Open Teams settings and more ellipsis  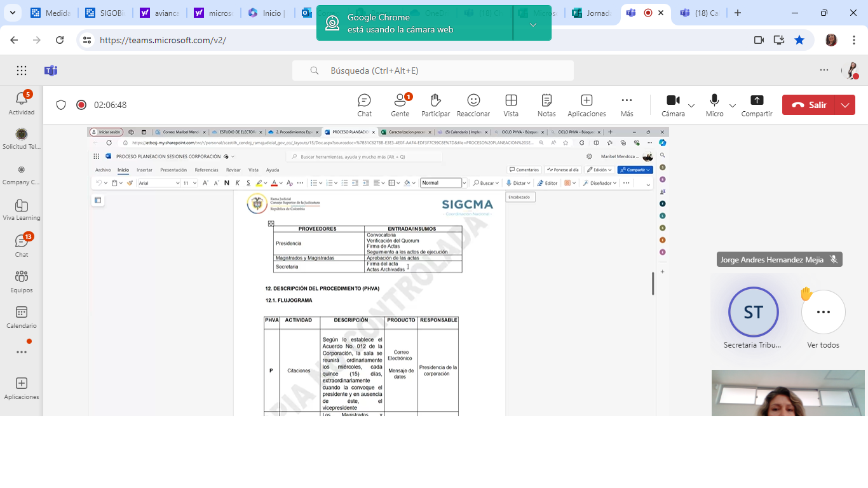click(x=824, y=71)
